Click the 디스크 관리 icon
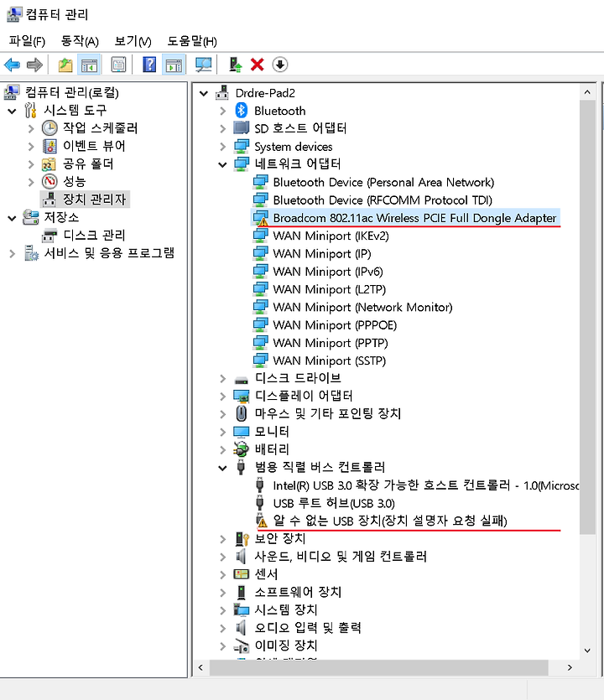 point(49,236)
